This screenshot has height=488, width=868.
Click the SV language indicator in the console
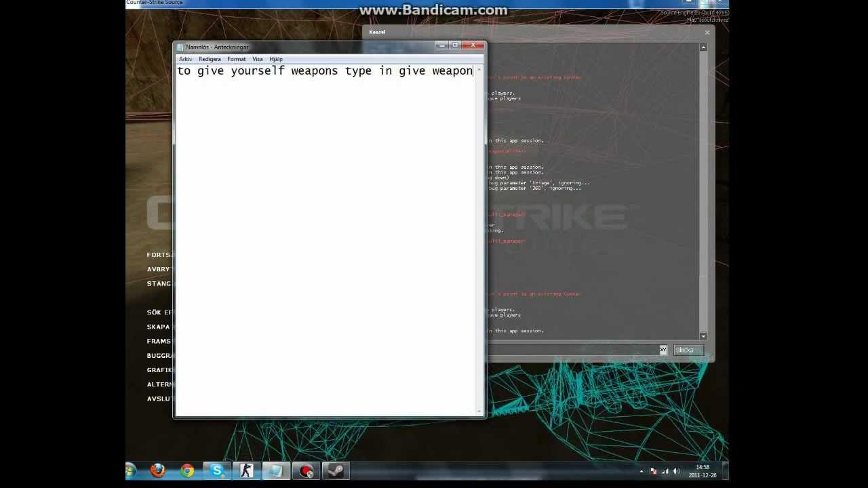click(663, 350)
